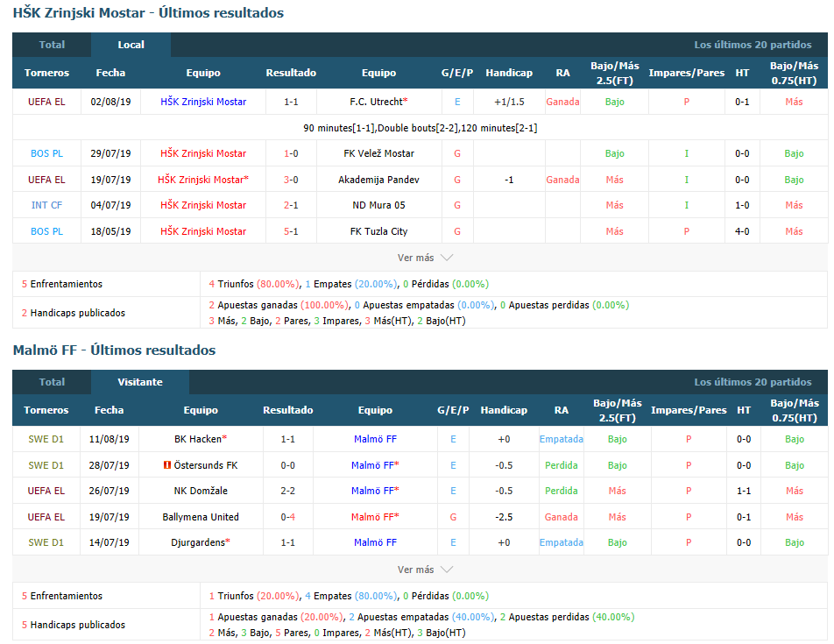834x644 pixels.
Task: Click UEFA EL in the F.C. Utrecht row
Action: click(x=46, y=102)
